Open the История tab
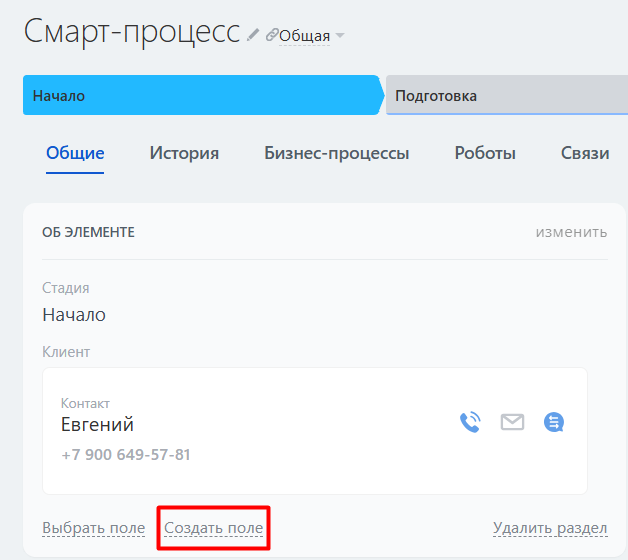This screenshot has width=628, height=560. click(x=184, y=153)
